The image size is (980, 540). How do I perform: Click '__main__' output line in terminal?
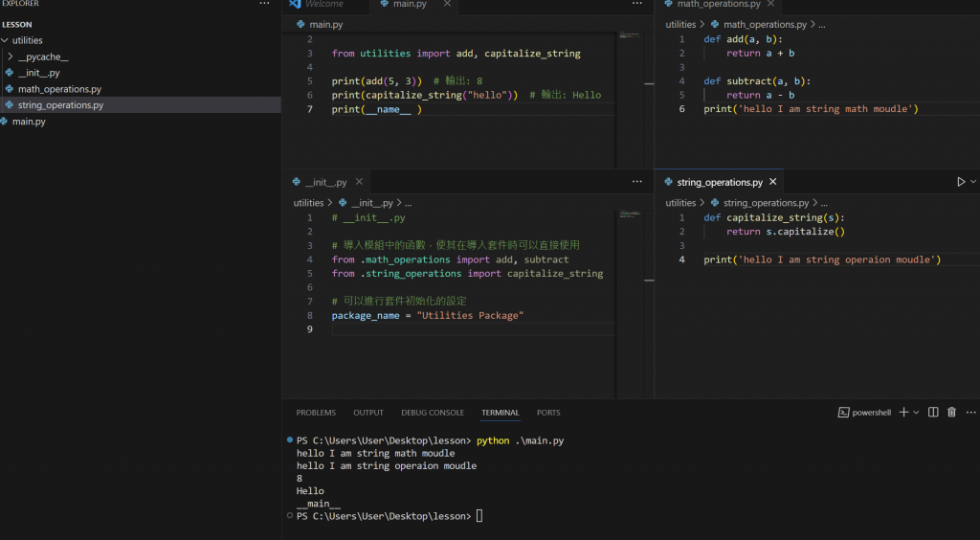318,504
